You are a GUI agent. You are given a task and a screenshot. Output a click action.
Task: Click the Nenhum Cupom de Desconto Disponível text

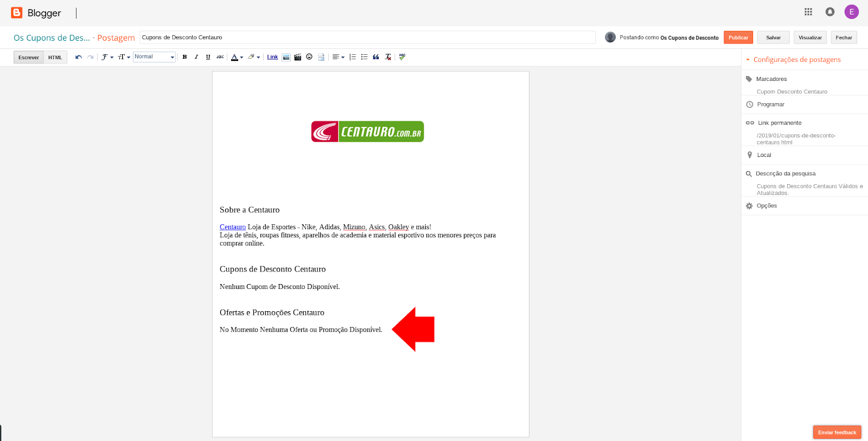pos(280,287)
